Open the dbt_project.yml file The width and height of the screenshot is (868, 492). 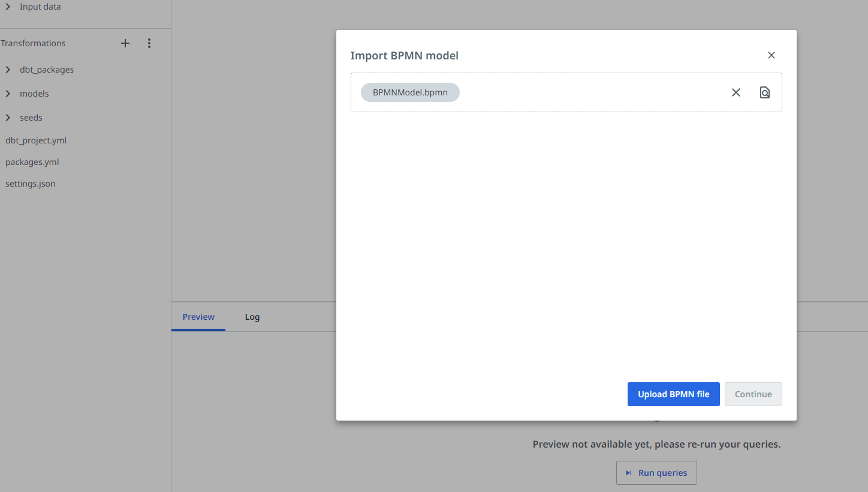[36, 140]
